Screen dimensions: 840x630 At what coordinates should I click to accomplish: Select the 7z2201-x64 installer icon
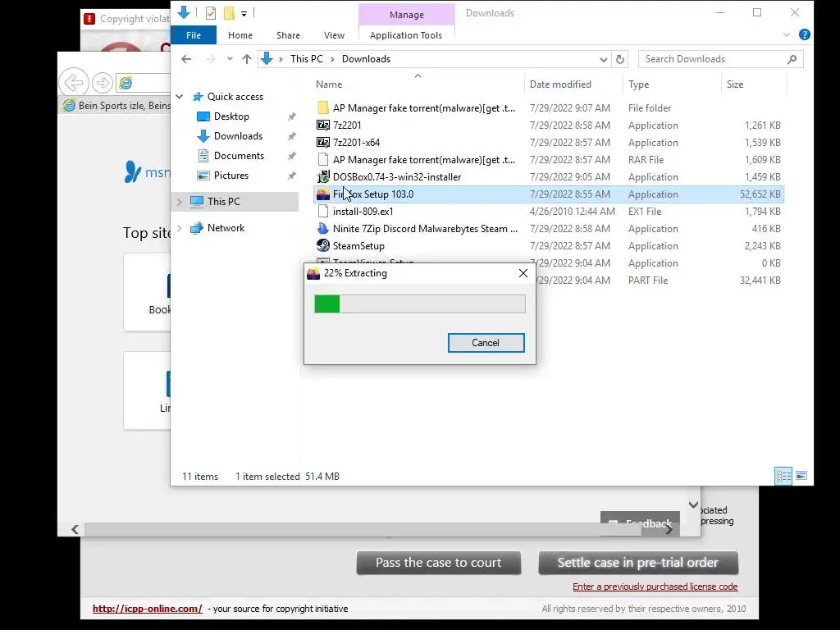click(x=323, y=143)
